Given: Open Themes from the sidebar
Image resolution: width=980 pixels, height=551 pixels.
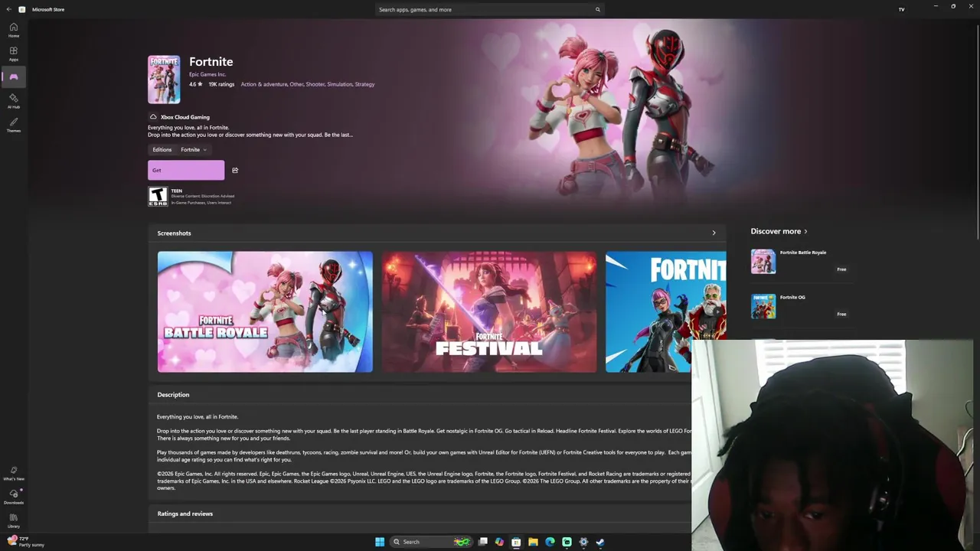Looking at the screenshot, I should [14, 125].
